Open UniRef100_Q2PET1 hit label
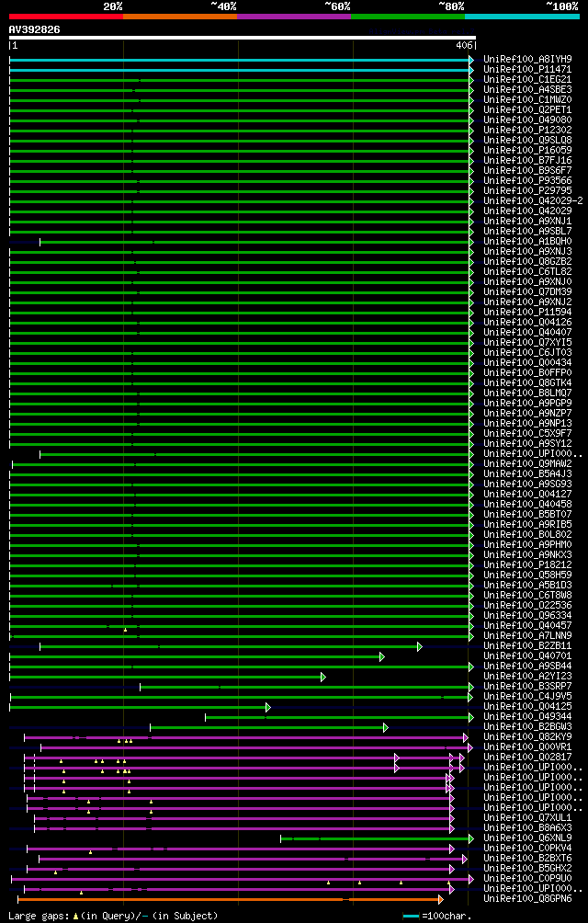The height and width of the screenshot is (923, 588). pos(527,110)
